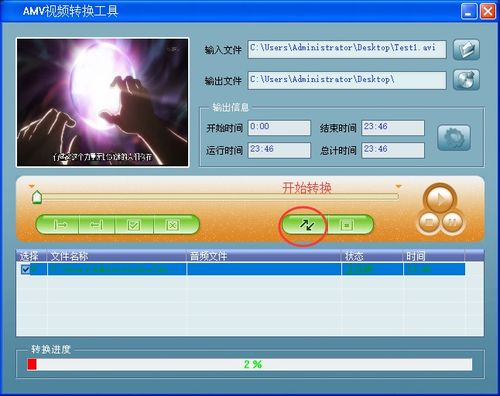Minimize the AMV视频转换工具 window
Screen dimensions: 500x396
[469, 11]
